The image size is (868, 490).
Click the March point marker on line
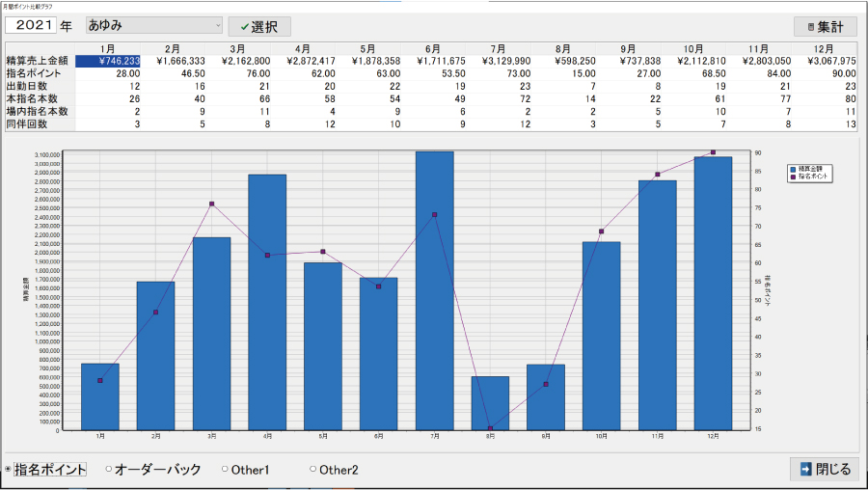click(x=211, y=204)
